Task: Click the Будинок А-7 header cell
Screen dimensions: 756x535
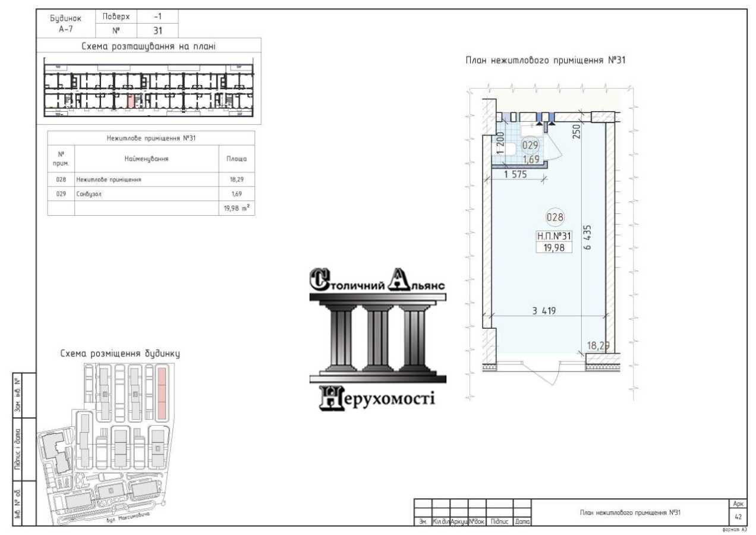Action: click(65, 23)
